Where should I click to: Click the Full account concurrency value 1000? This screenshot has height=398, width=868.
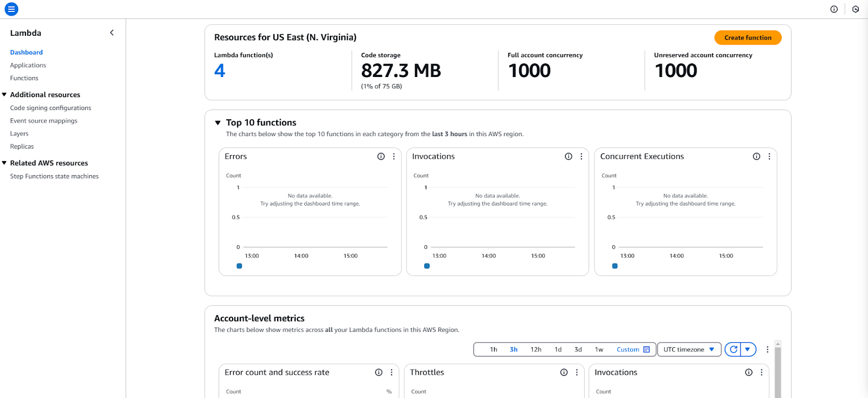point(529,70)
